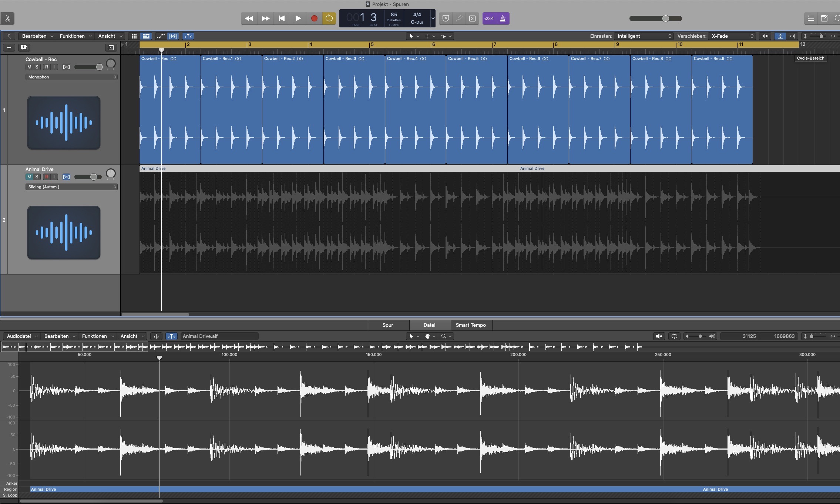840x504 pixels.
Task: Open the list editors icon
Action: pyautogui.click(x=811, y=19)
